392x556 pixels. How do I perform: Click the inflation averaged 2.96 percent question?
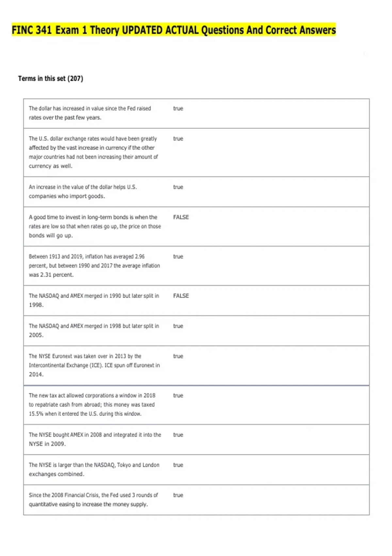pos(94,266)
